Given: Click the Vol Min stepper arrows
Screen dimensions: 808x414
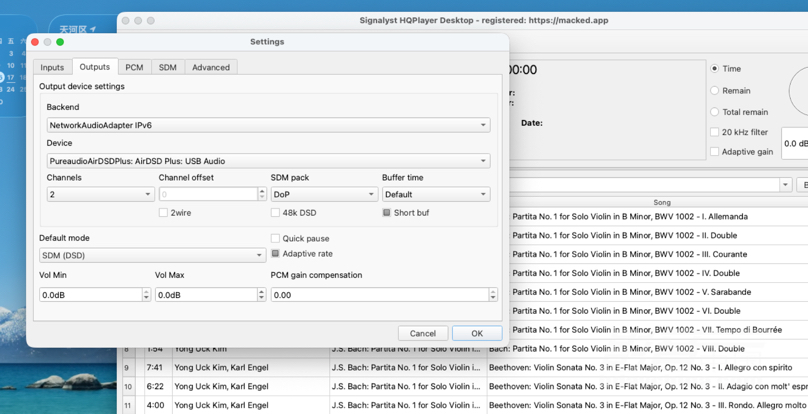Looking at the screenshot, I should click(146, 295).
